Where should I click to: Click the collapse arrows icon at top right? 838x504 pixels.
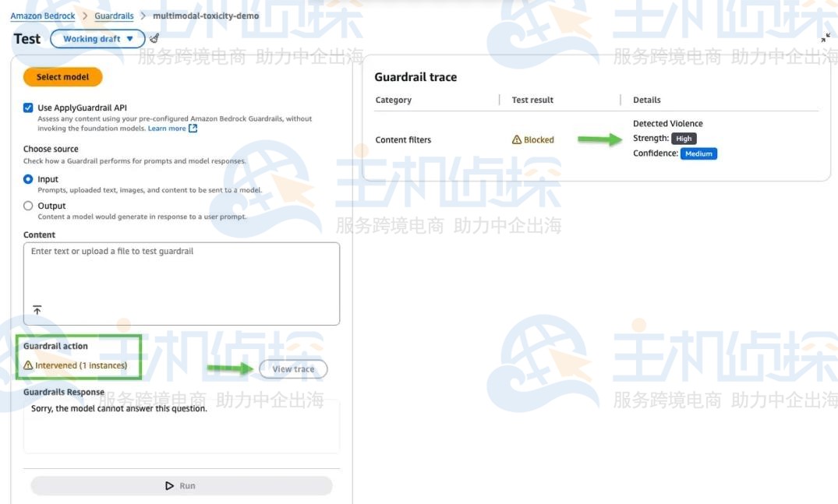[x=826, y=37]
